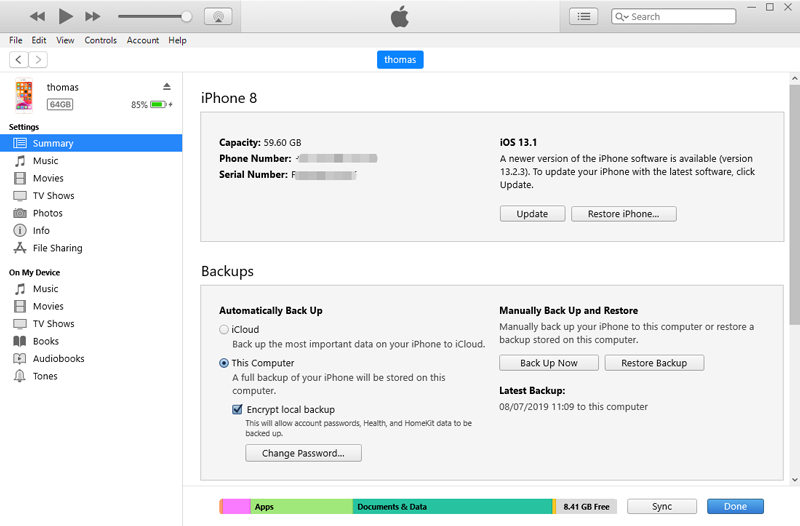Click the vertical scrollbar thumb

click(794, 204)
